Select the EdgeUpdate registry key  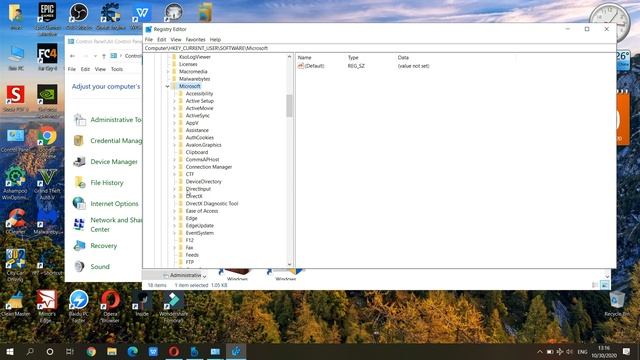pos(200,226)
